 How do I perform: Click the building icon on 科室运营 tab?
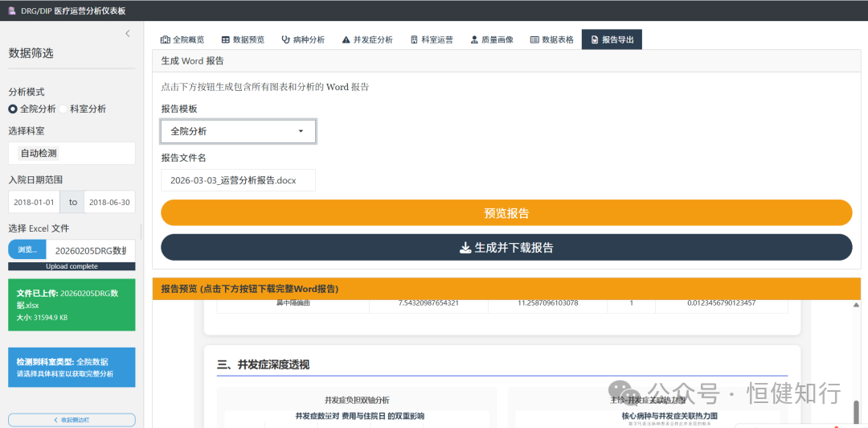[414, 40]
